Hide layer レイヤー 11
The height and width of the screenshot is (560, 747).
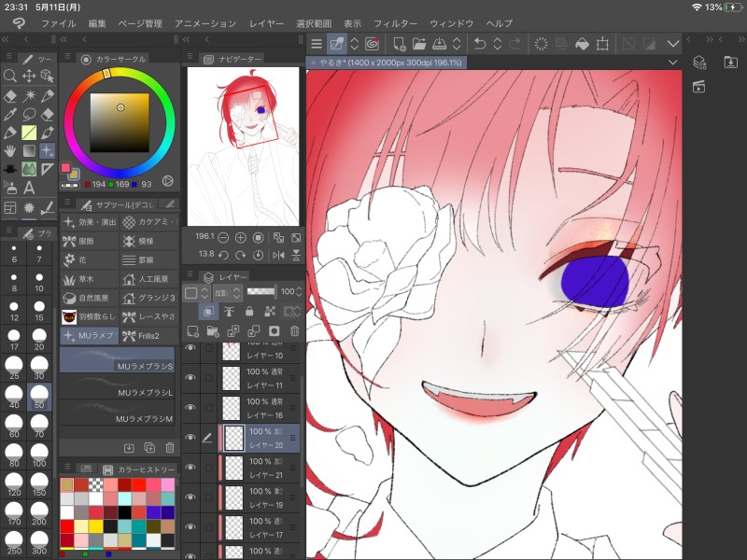coord(190,378)
